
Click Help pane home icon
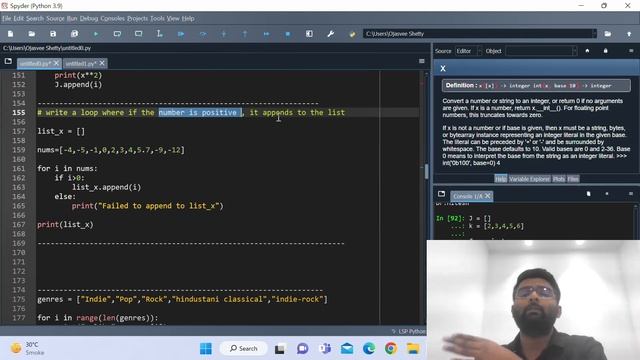pyautogui.click(x=587, y=51)
